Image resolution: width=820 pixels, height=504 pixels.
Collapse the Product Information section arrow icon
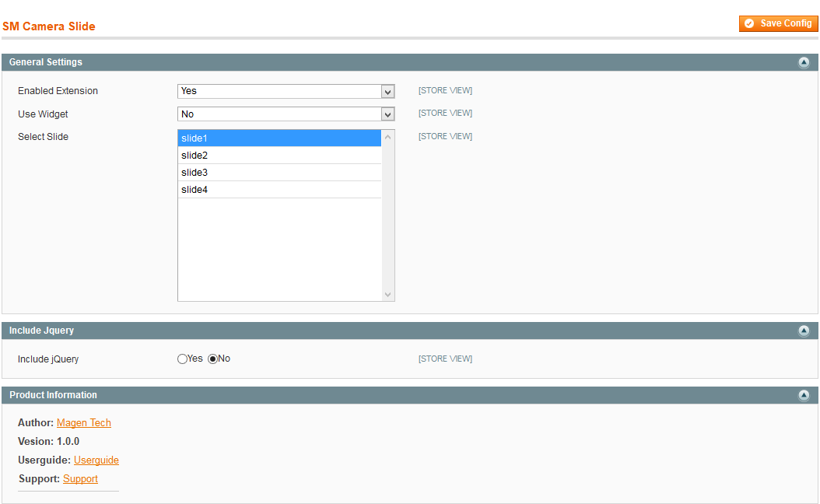(804, 395)
